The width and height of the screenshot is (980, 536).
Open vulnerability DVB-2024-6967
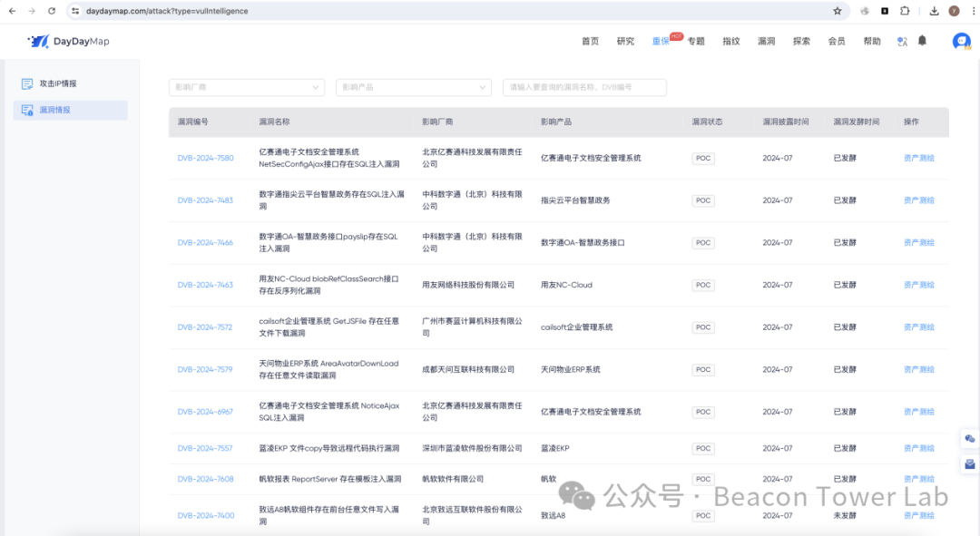tap(205, 412)
